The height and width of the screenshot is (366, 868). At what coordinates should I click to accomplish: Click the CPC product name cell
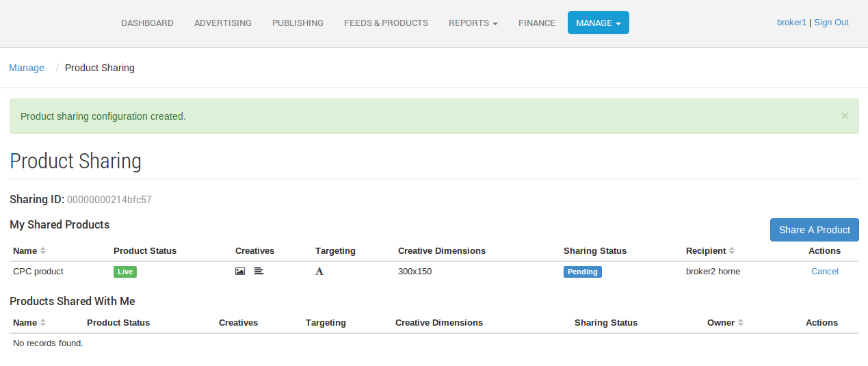click(38, 272)
